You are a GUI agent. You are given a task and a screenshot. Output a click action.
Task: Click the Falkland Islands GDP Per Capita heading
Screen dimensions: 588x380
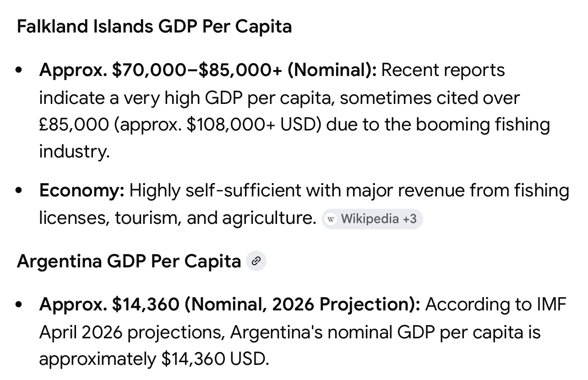[x=154, y=27]
